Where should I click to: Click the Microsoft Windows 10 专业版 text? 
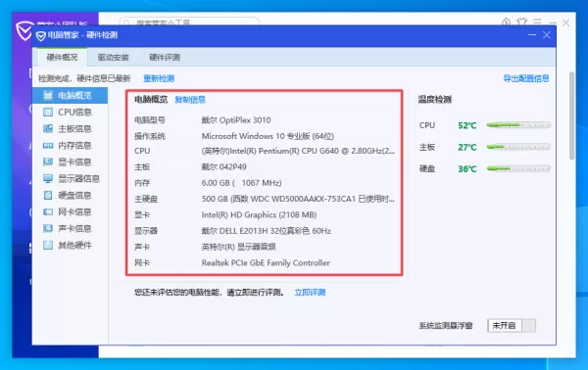tap(268, 136)
